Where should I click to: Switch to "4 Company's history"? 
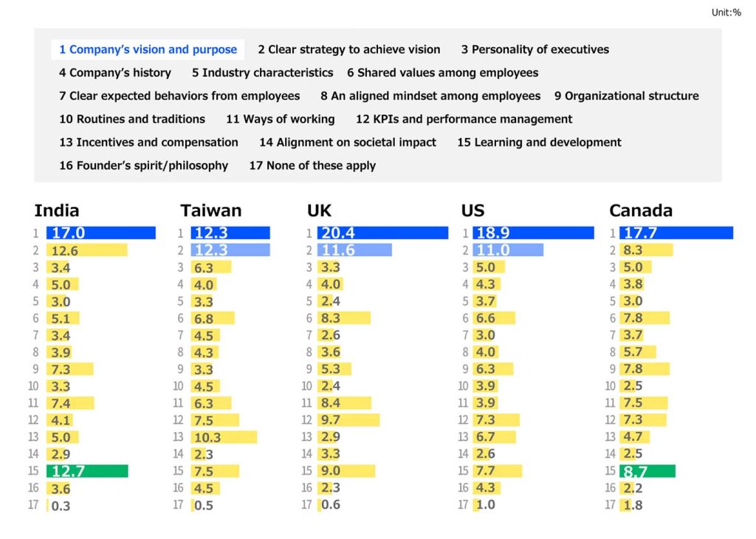pyautogui.click(x=115, y=72)
